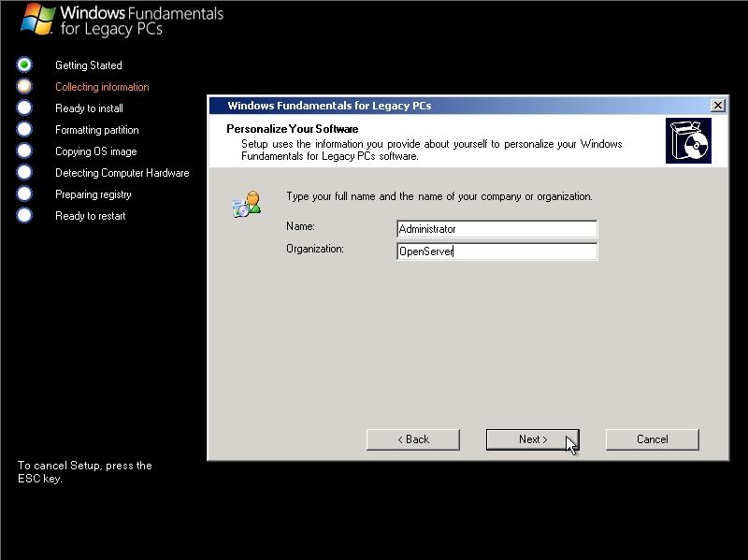Cancel the setup wizard
Viewport: 748px width, 560px height.
tap(652, 439)
